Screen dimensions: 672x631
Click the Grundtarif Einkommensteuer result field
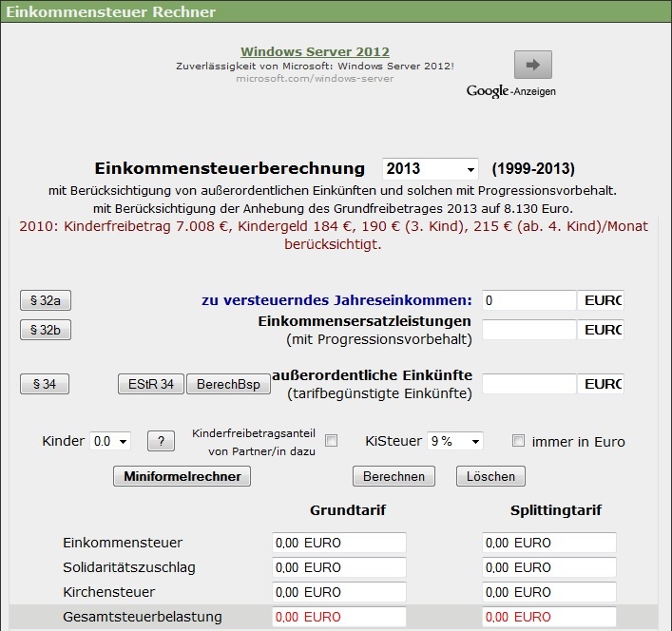[x=339, y=543]
